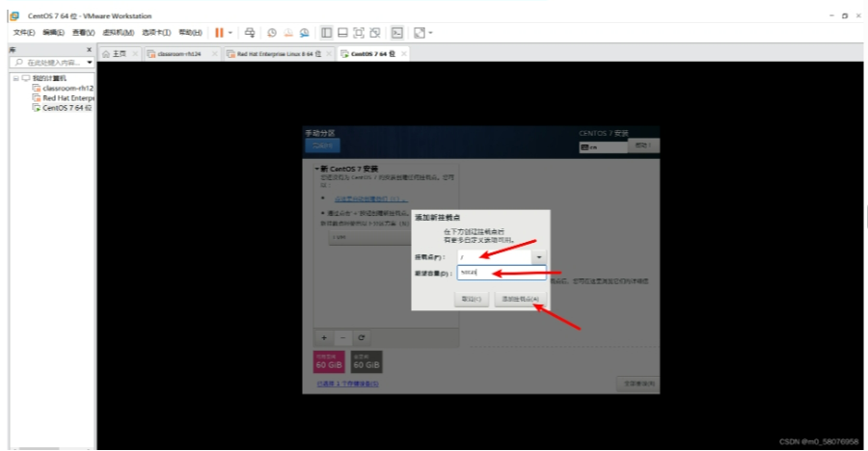Click the cn keyboard layout indicator
This screenshot has width=868, height=451.
(604, 147)
